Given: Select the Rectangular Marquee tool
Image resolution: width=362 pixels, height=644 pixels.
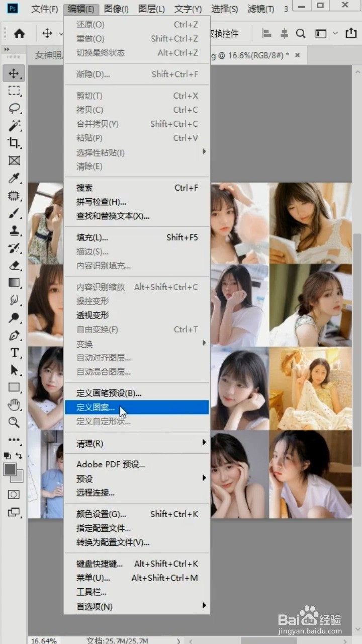Looking at the screenshot, I should point(14,91).
